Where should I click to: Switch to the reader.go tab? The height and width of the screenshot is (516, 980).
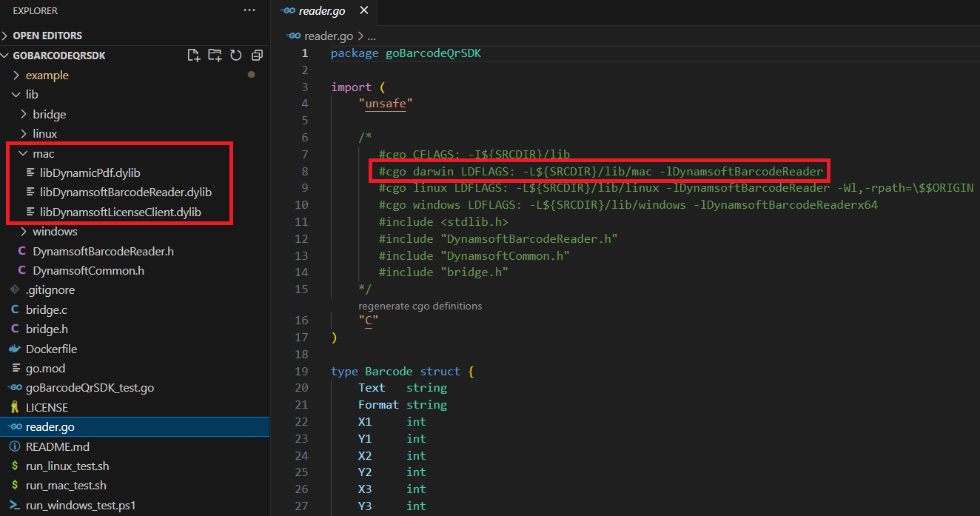point(321,11)
